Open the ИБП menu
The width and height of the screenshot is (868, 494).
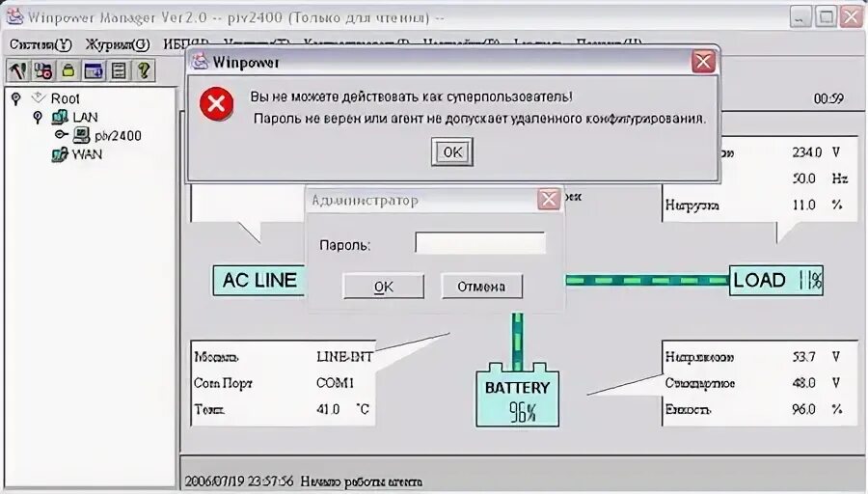click(185, 44)
